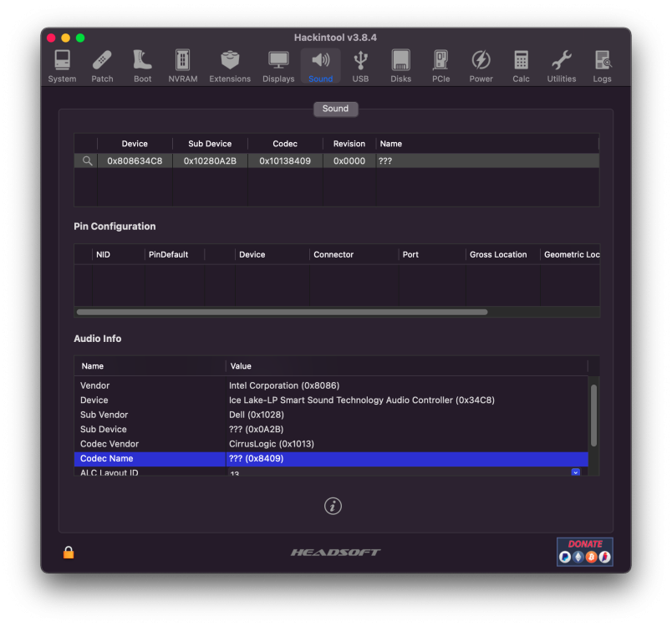
Task: Open the Utilities wrench icon
Action: (x=561, y=66)
